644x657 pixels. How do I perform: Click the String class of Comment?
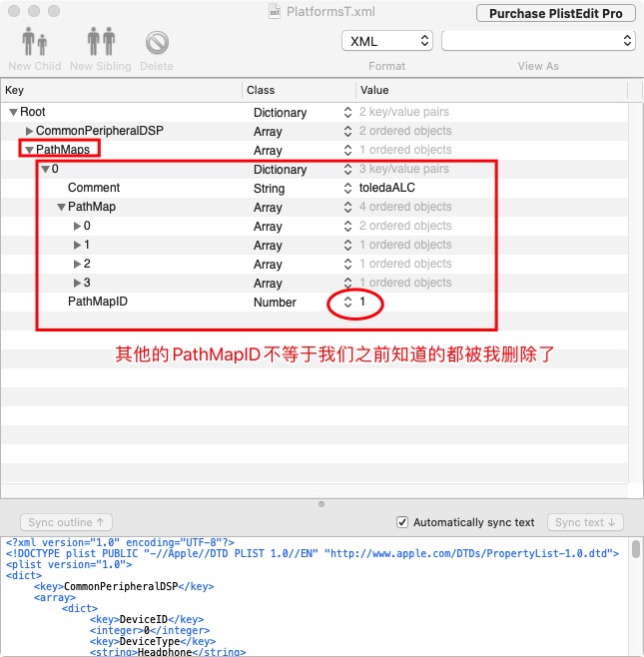[269, 189]
